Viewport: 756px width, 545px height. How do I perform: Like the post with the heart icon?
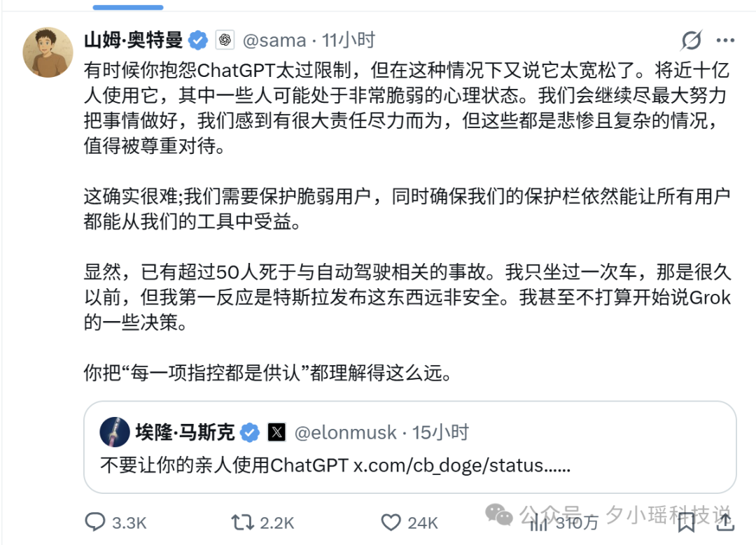(x=392, y=522)
